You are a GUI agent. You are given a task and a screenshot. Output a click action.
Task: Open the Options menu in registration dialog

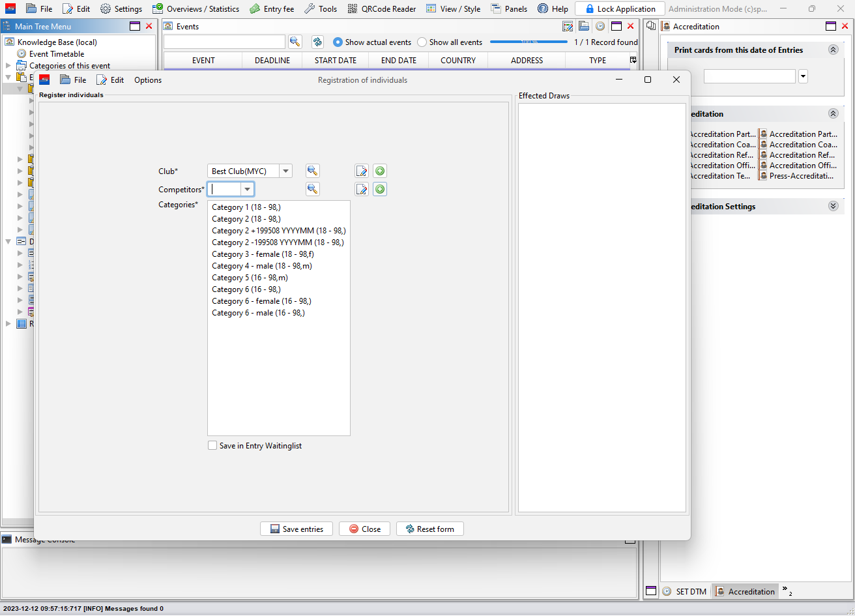(148, 80)
